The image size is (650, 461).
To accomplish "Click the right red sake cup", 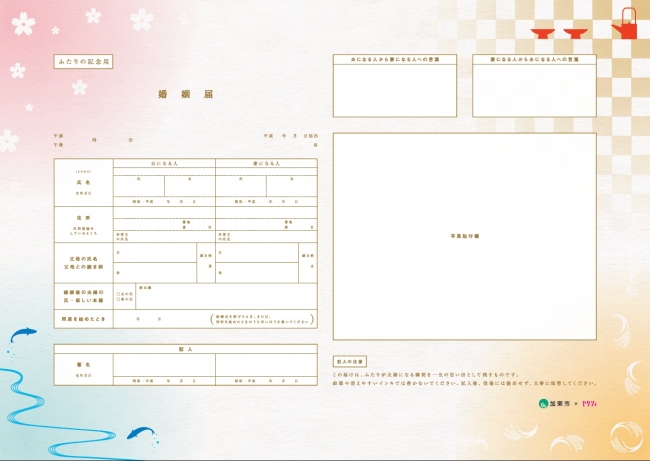I will pyautogui.click(x=575, y=31).
